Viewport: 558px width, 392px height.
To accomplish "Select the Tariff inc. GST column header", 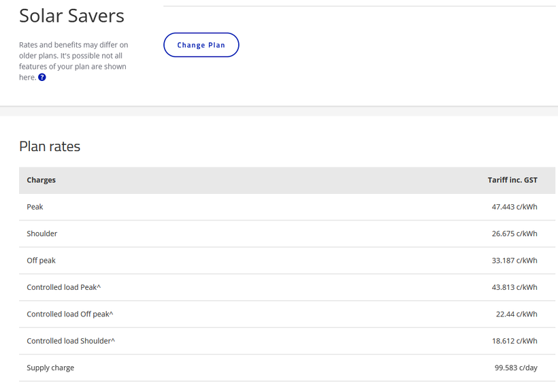I will 512,180.
